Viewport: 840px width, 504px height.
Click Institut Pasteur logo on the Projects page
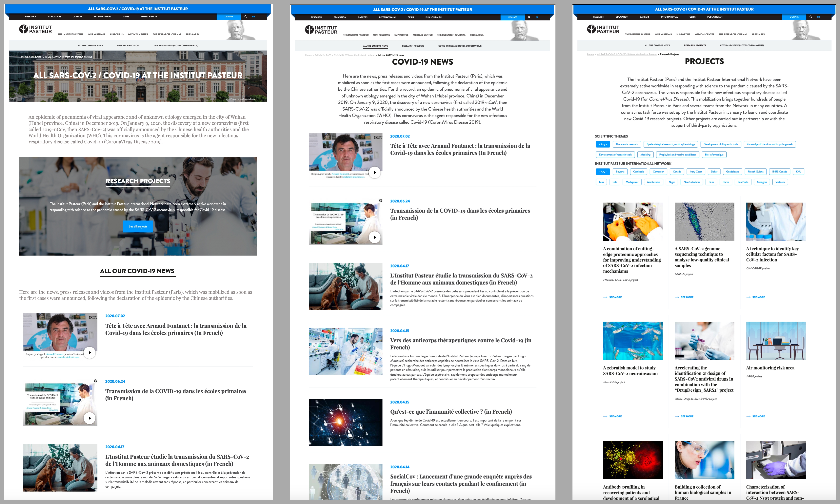click(603, 29)
